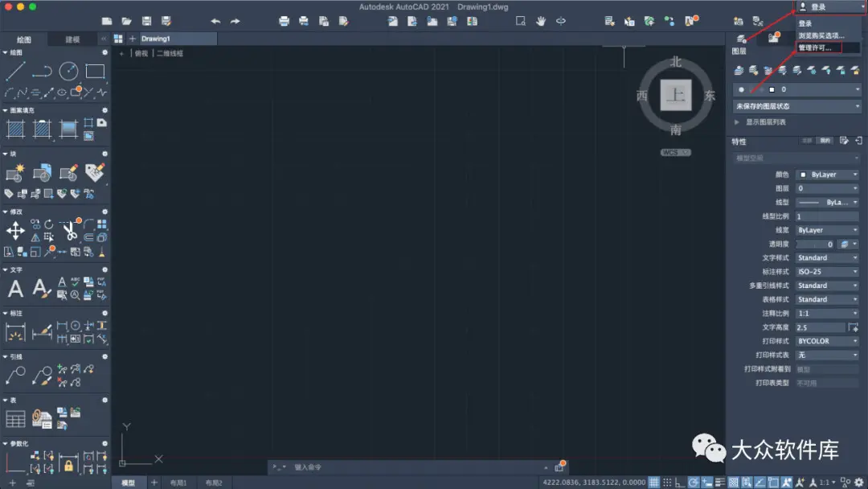This screenshot has width=868, height=489.
Task: Select the Rotate tool
Action: coord(49,224)
